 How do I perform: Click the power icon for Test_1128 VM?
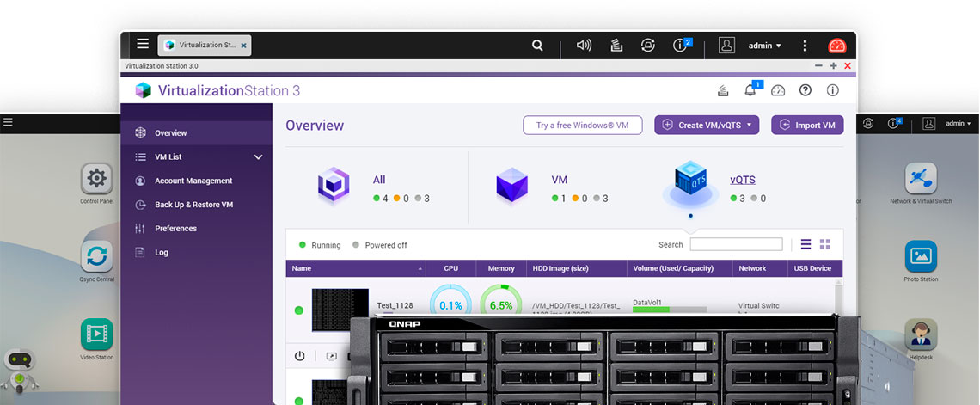click(x=299, y=356)
